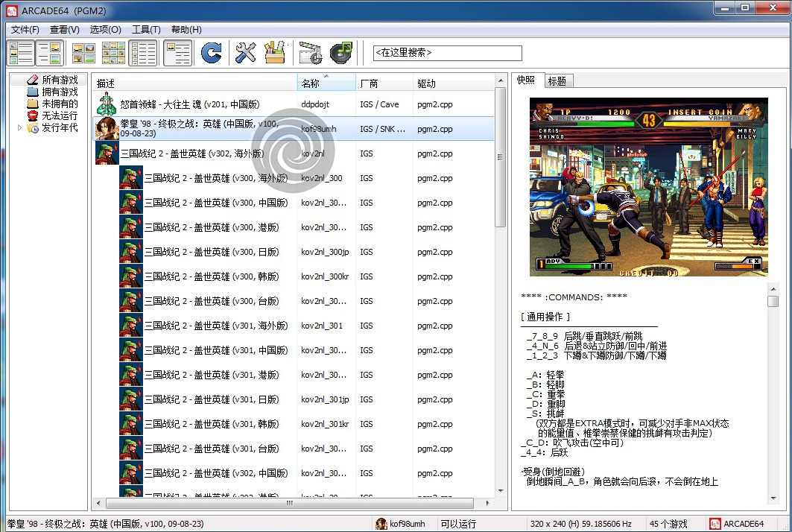
Task: Sort by 名称 column header
Action: pos(327,83)
